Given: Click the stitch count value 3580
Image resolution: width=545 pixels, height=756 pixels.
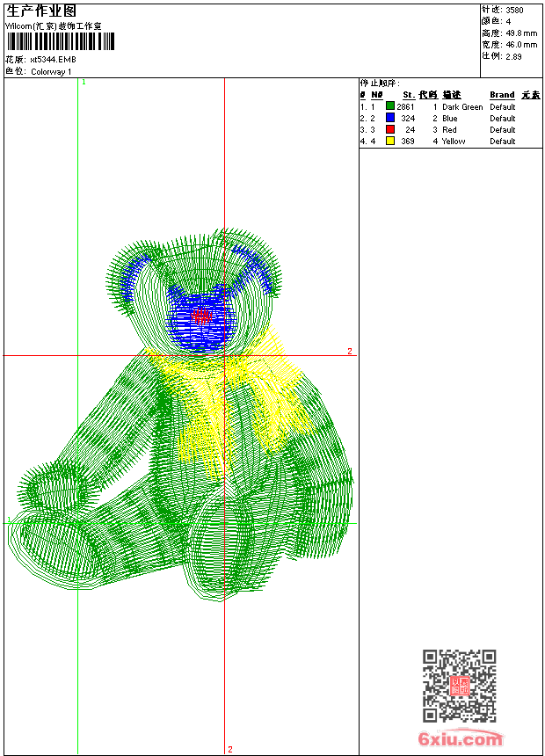Looking at the screenshot, I should pos(514,10).
